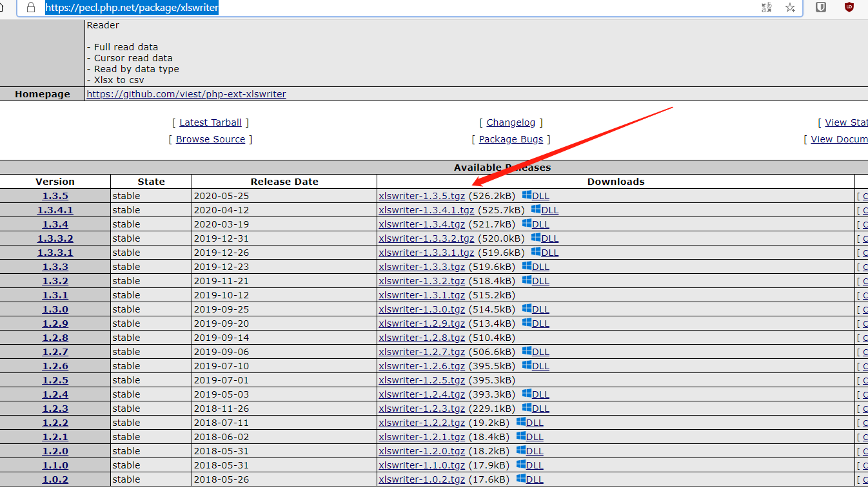Image resolution: width=868 pixels, height=491 pixels.
Task: Open version 1.3.5 release page
Action: pos(55,196)
